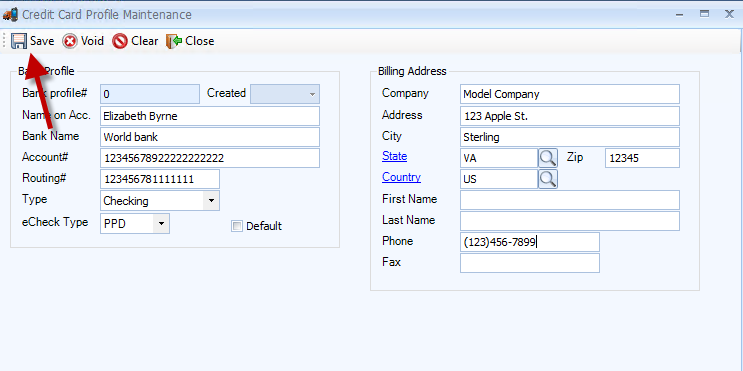Maximize the Credit Card Profile window
The width and height of the screenshot is (743, 371).
705,14
